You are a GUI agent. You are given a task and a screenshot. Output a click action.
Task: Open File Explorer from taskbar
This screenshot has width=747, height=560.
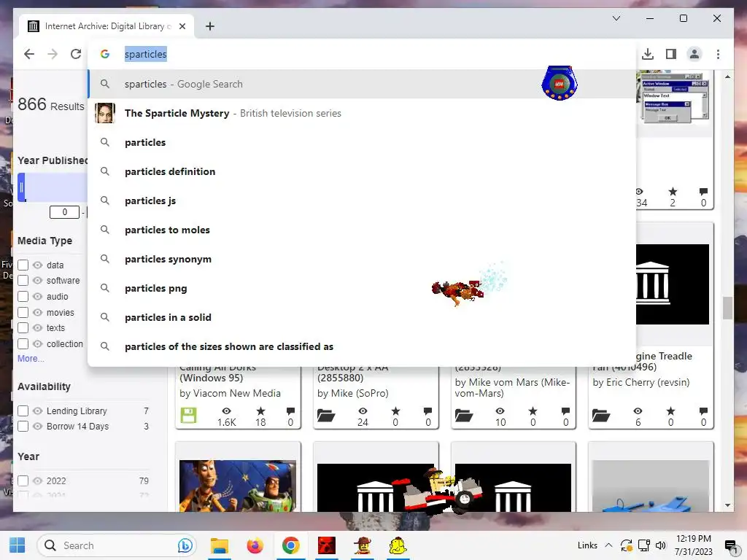click(220, 545)
